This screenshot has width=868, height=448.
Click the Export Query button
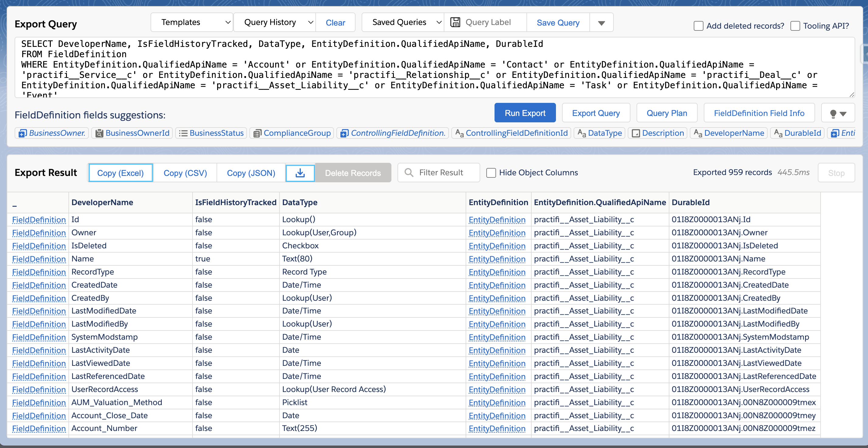point(596,113)
